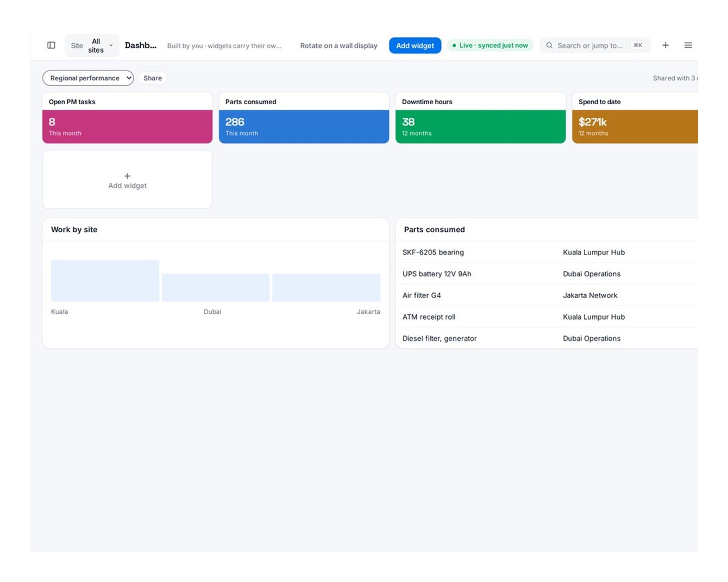Click the Work by site widget title
This screenshot has height=582, width=728.
74,230
